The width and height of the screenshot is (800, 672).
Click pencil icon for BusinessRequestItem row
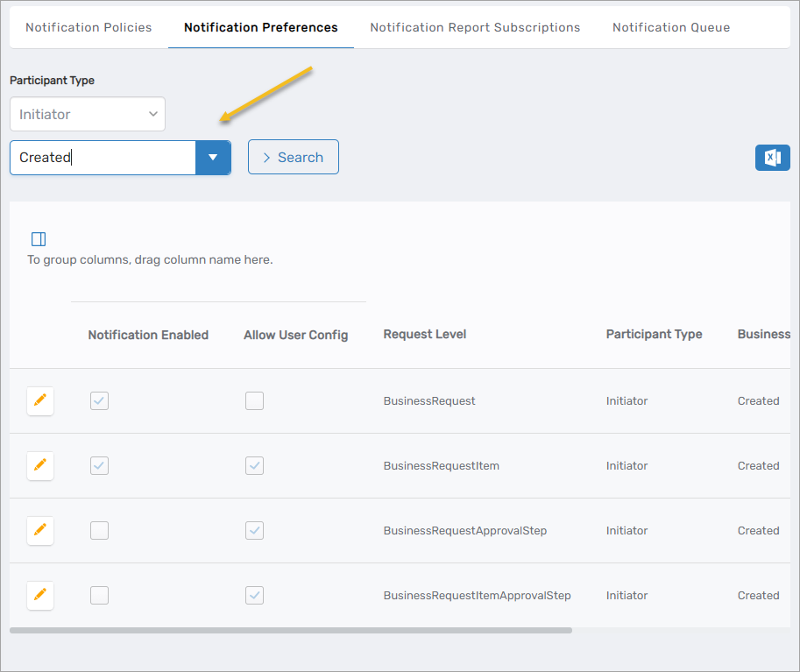(40, 465)
